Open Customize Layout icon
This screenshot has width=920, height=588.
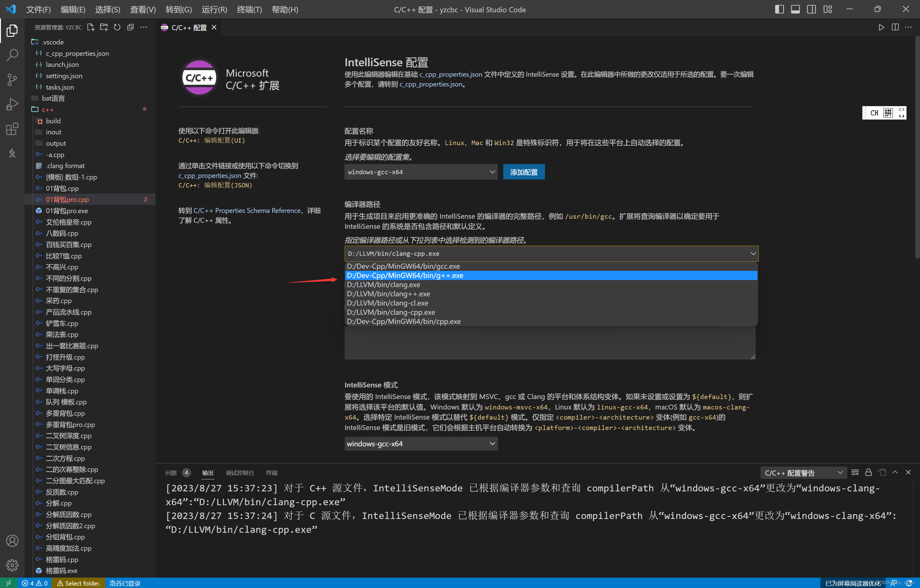pyautogui.click(x=828, y=9)
